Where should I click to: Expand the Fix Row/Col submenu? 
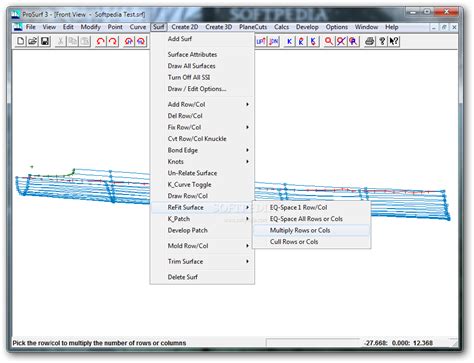click(202, 127)
